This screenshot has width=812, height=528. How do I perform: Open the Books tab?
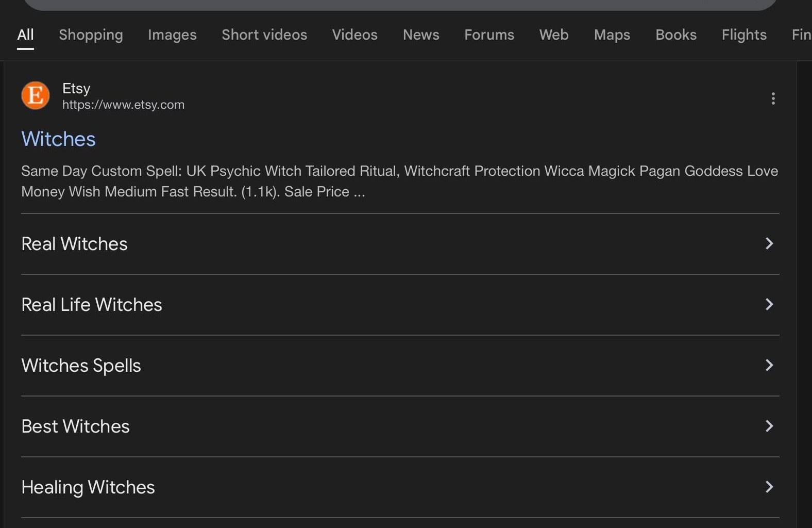(675, 35)
